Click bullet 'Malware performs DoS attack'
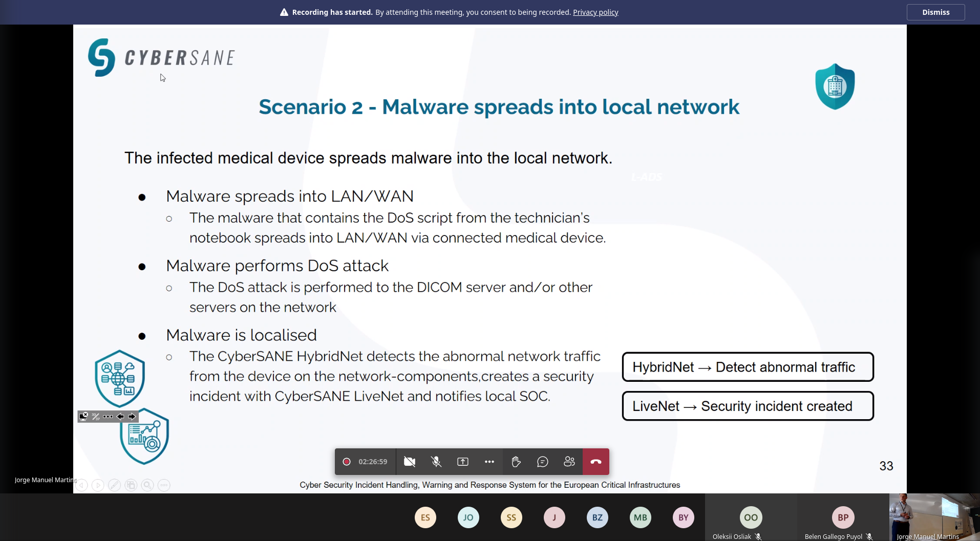The height and width of the screenshot is (541, 980). (x=277, y=266)
